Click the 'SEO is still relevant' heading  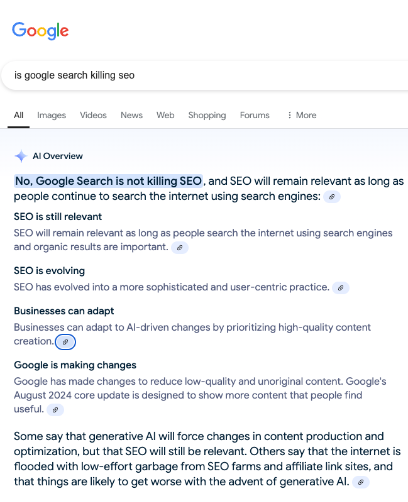58,217
